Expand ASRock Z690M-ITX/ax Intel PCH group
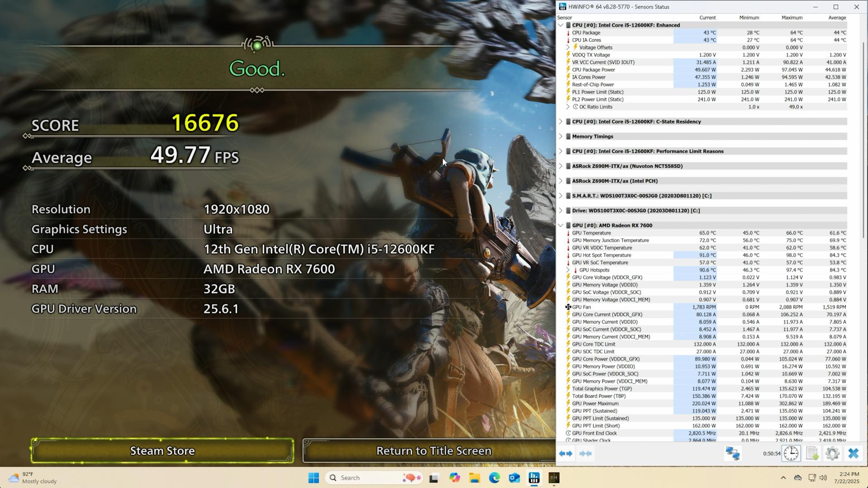The image size is (868, 488). (561, 181)
